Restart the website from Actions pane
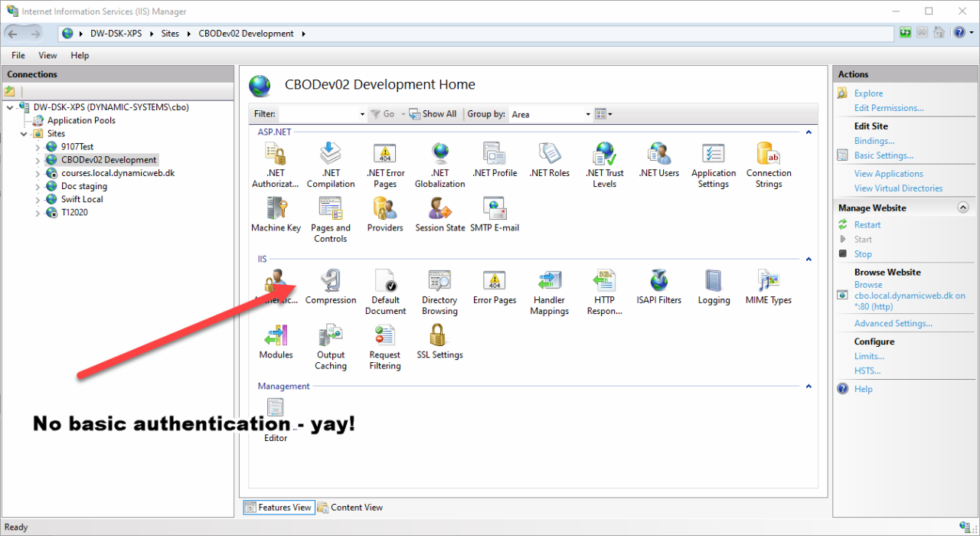Screen dimensions: 980x536 pyautogui.click(x=867, y=225)
